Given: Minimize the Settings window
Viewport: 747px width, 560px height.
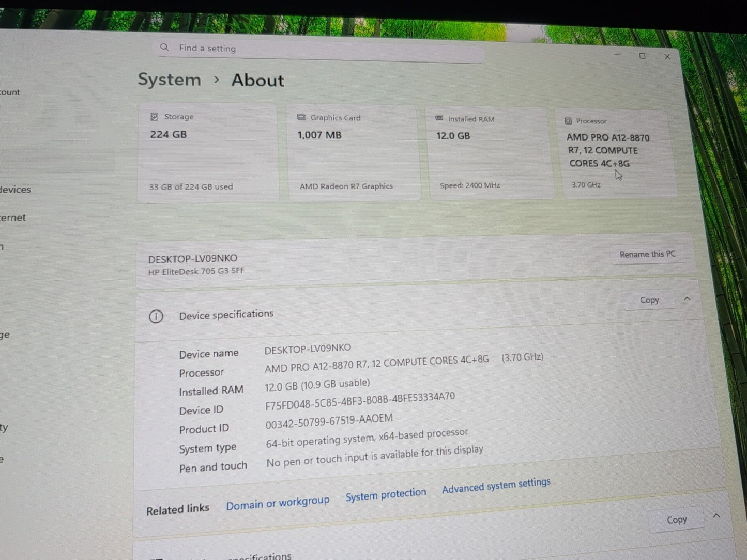Looking at the screenshot, I should tap(617, 54).
